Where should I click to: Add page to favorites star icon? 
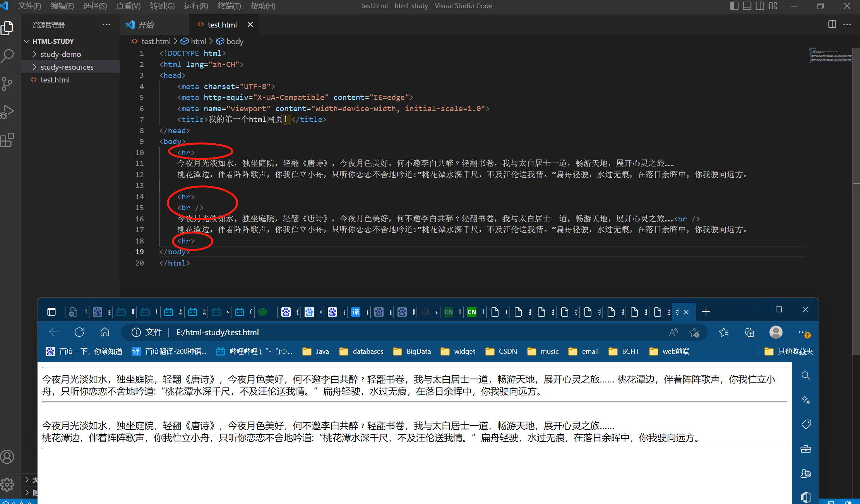pyautogui.click(x=694, y=332)
